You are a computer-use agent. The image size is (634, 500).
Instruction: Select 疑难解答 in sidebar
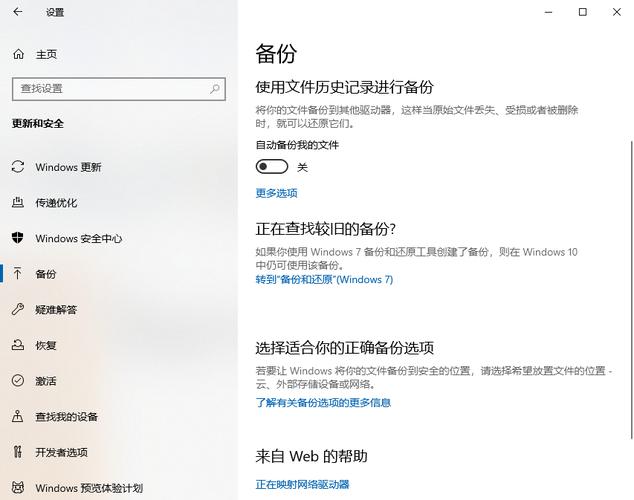pyautogui.click(x=56, y=310)
